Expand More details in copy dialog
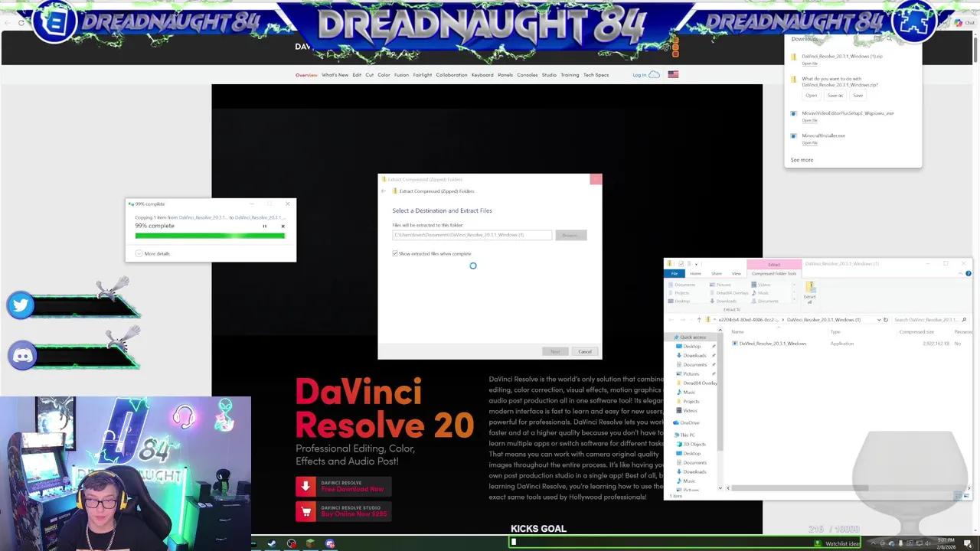 coord(152,253)
